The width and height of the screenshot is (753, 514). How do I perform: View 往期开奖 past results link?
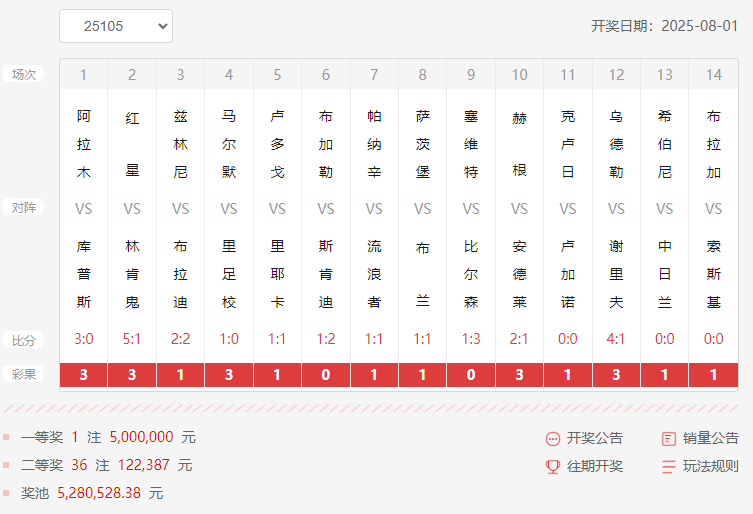pos(595,466)
